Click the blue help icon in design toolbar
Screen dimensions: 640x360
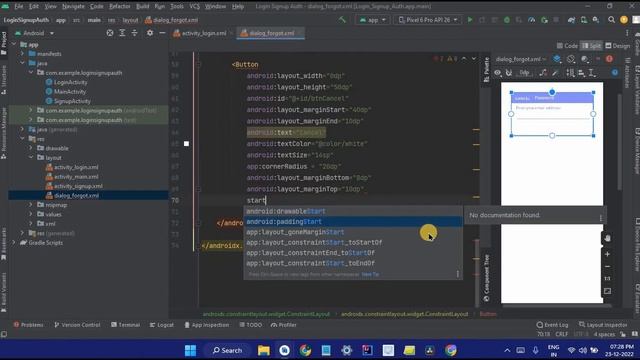point(615,73)
